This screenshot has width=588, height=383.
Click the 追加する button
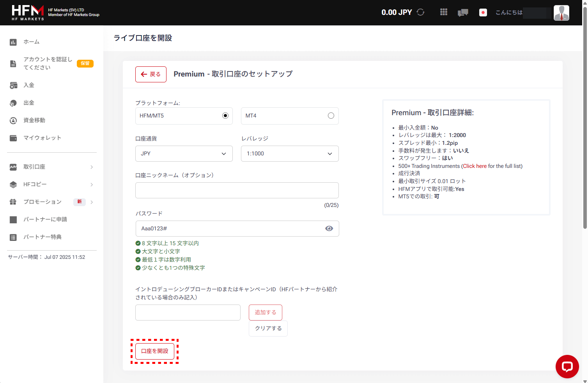266,312
